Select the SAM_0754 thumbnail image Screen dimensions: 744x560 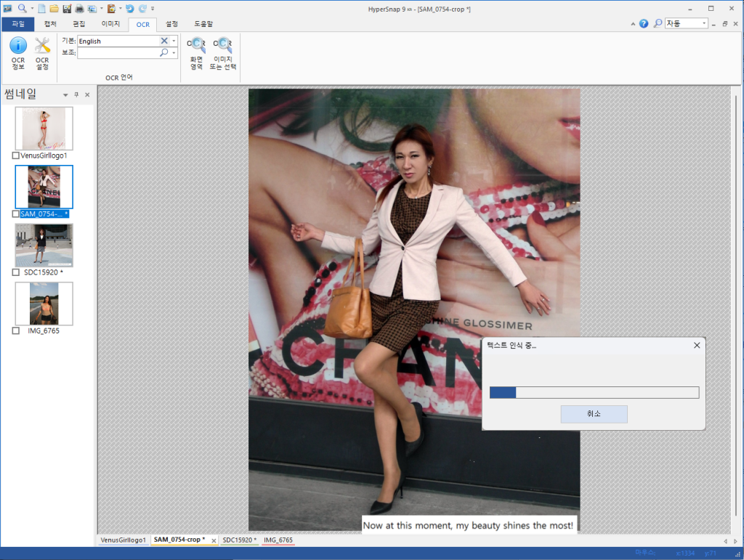[x=44, y=187]
